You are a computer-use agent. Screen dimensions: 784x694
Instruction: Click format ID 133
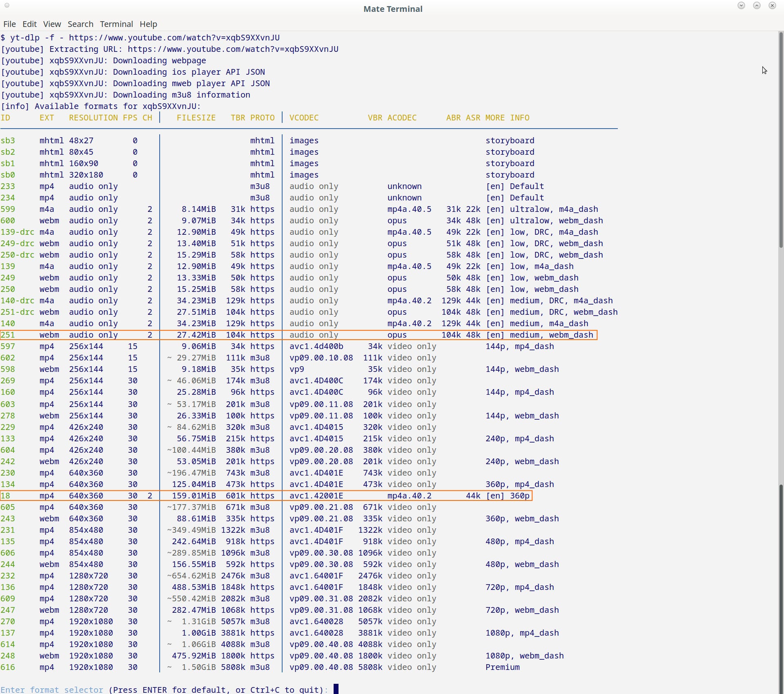pos(8,438)
